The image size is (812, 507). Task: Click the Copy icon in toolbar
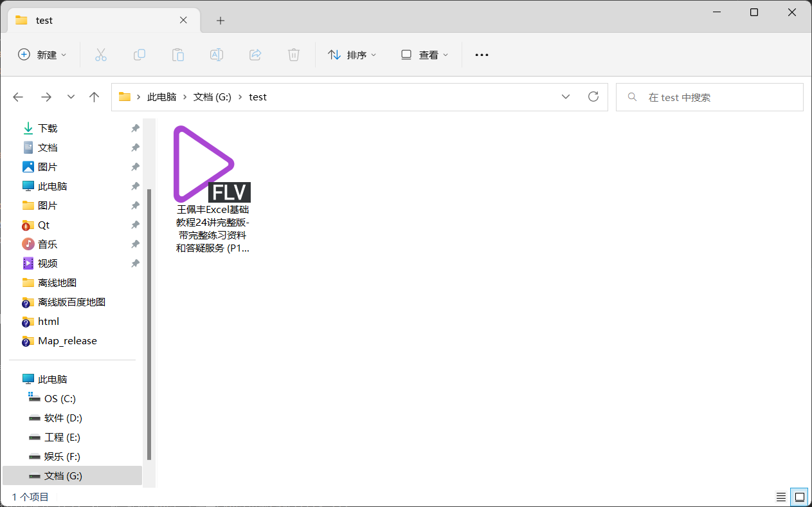pyautogui.click(x=140, y=55)
